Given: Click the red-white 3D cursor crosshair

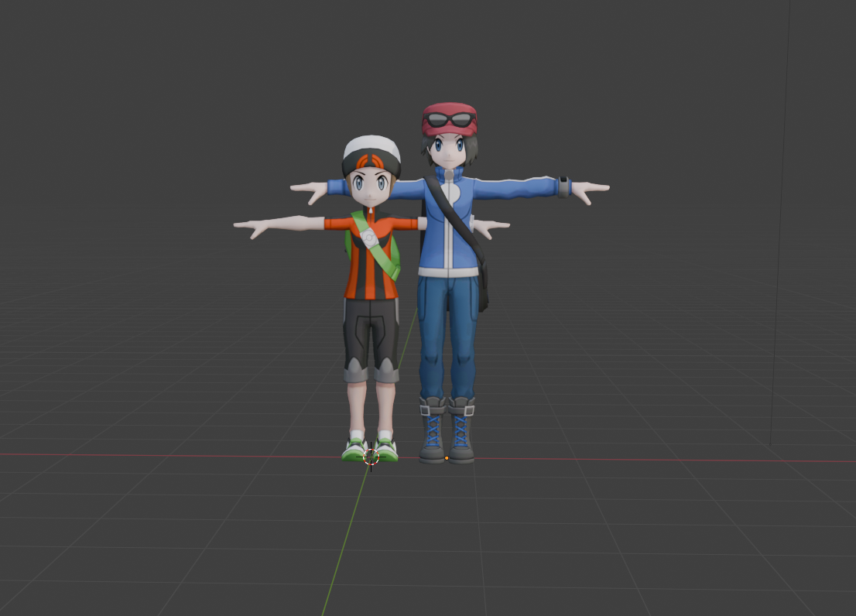Looking at the screenshot, I should pos(372,456).
